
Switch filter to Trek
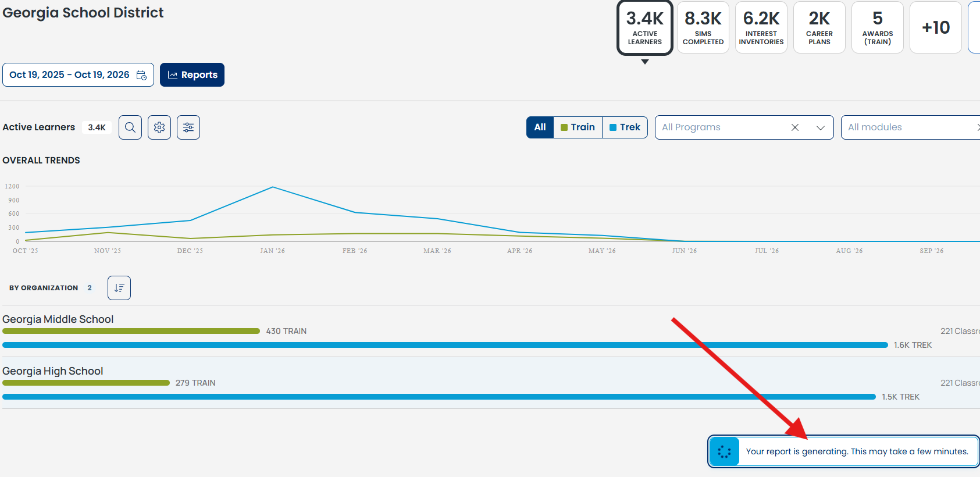tap(625, 127)
